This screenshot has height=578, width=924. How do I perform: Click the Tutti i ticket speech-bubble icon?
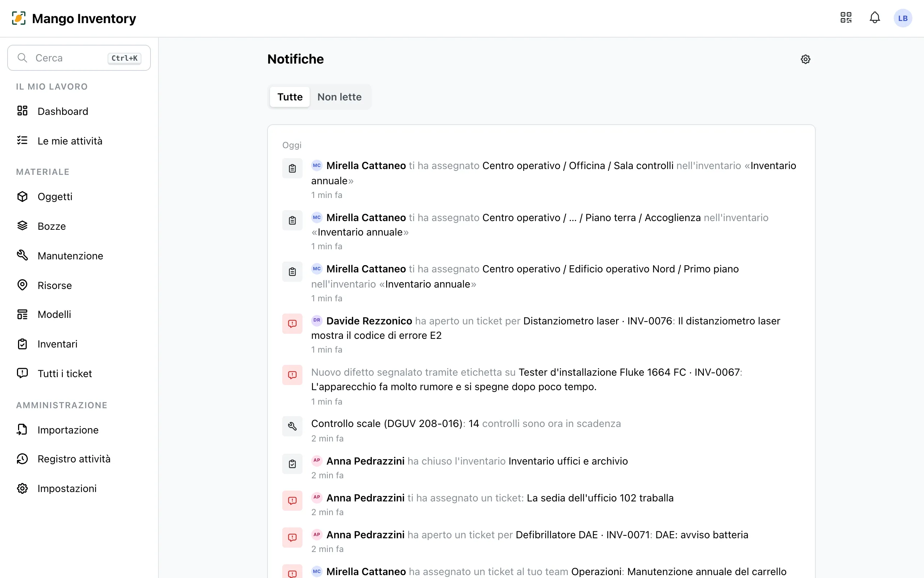[22, 373]
